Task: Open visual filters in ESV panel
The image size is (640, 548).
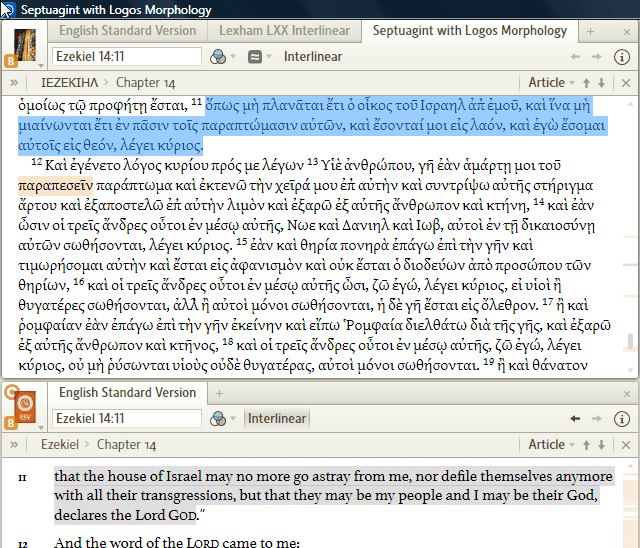Action: coord(218,419)
